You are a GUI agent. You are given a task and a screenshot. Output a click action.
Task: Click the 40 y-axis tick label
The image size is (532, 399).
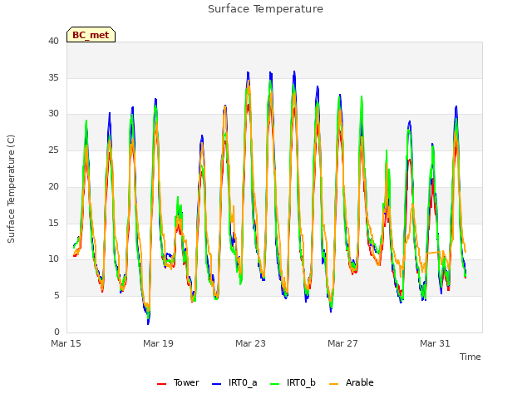53,41
